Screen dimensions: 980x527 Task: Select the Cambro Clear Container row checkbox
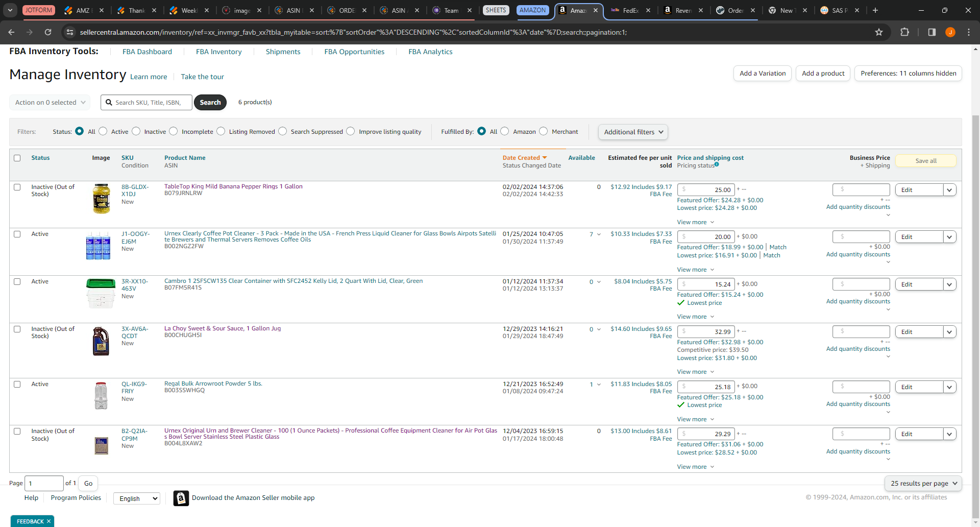click(x=17, y=282)
